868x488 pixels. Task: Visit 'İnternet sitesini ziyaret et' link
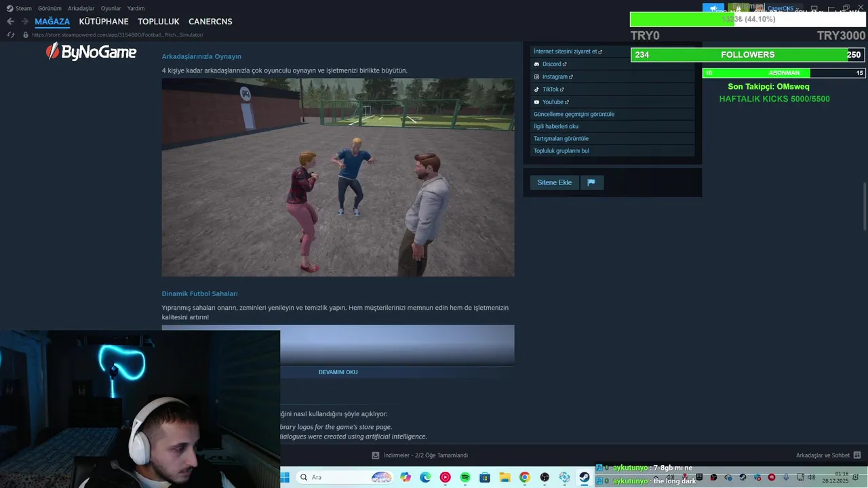[x=568, y=52]
